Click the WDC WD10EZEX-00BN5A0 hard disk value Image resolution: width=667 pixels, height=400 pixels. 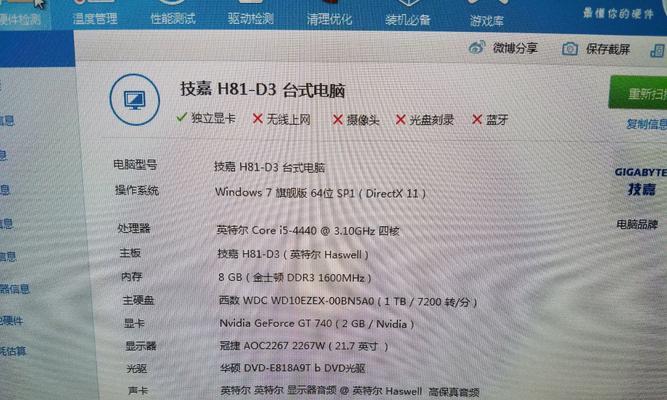348,301
